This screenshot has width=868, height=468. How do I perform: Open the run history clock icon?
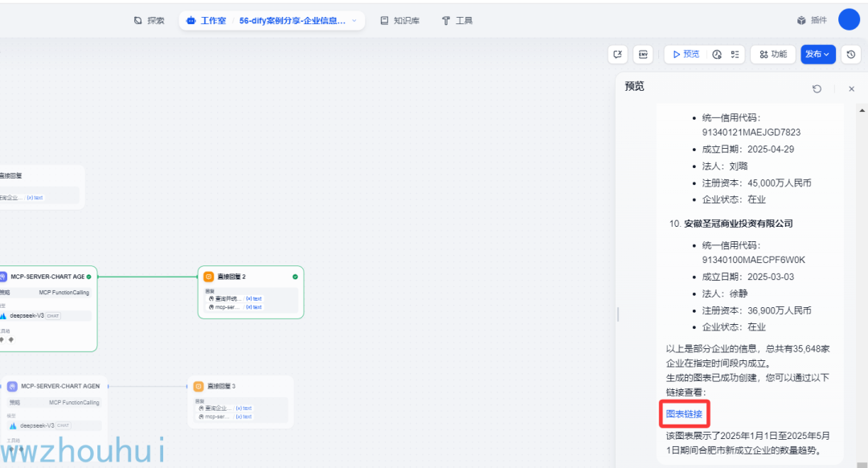pos(717,54)
